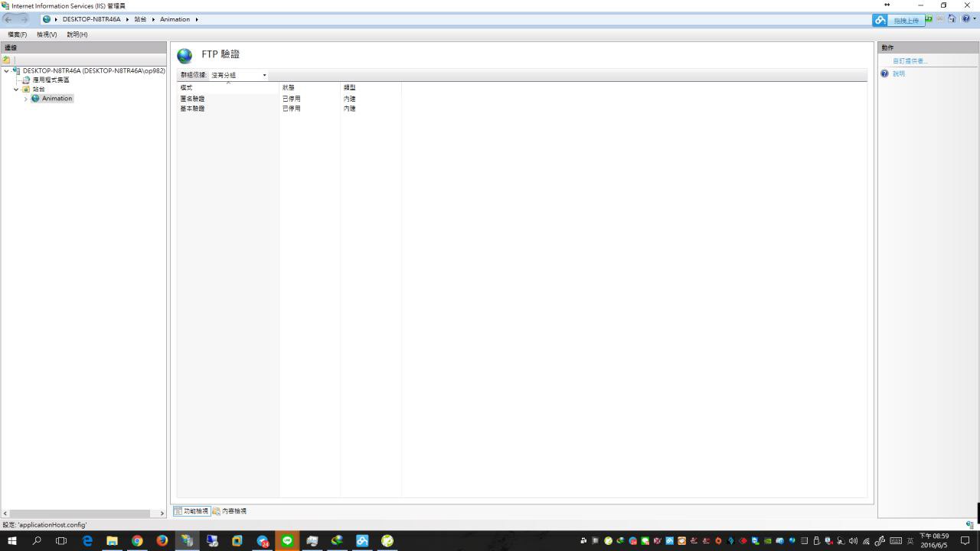
Task: Open dropdown arrow after the address bar globe
Action: [x=56, y=19]
